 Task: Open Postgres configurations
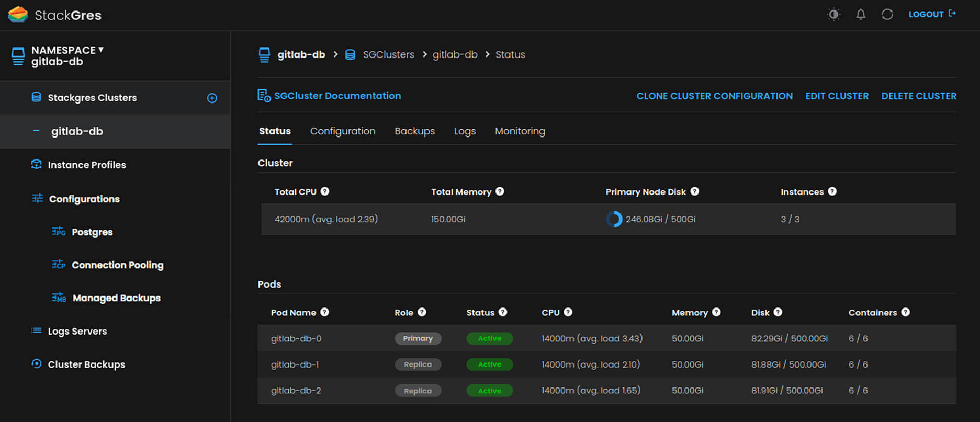click(x=92, y=232)
